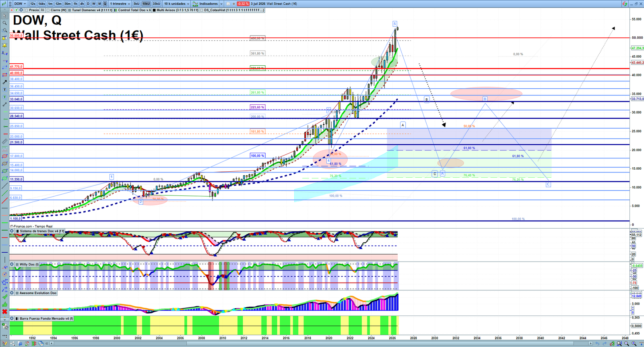
Task: Click the top-right refresh arrows icon
Action: pos(625,4)
